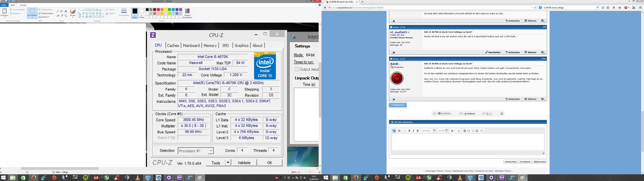The width and height of the screenshot is (644, 181).
Task: Switch to the Ansicht ribbon tab
Action: 23,5
